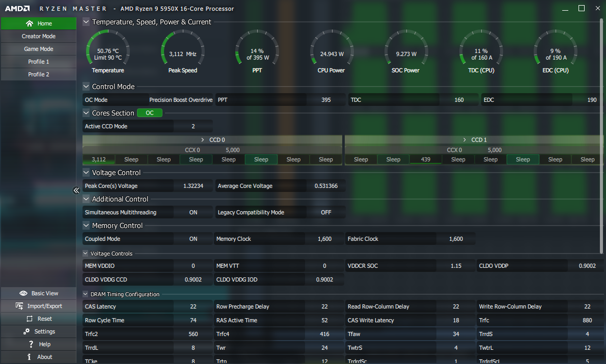Click the Import/Export icon
Image resolution: width=606 pixels, height=364 pixels.
click(19, 306)
